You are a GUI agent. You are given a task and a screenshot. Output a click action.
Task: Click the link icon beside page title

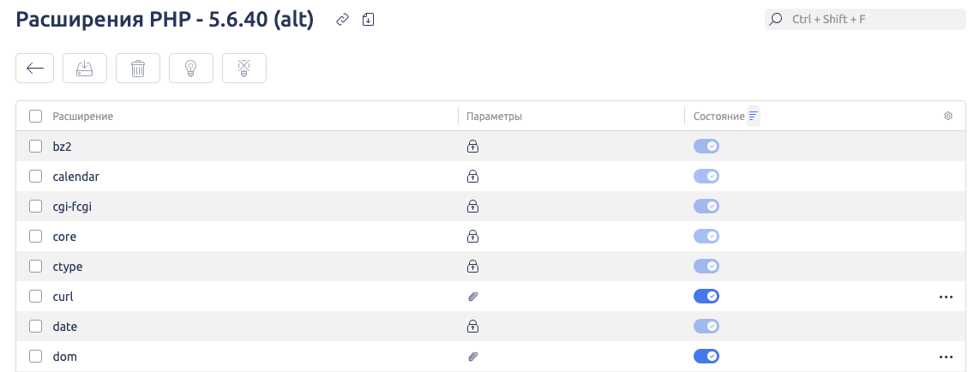click(x=342, y=19)
